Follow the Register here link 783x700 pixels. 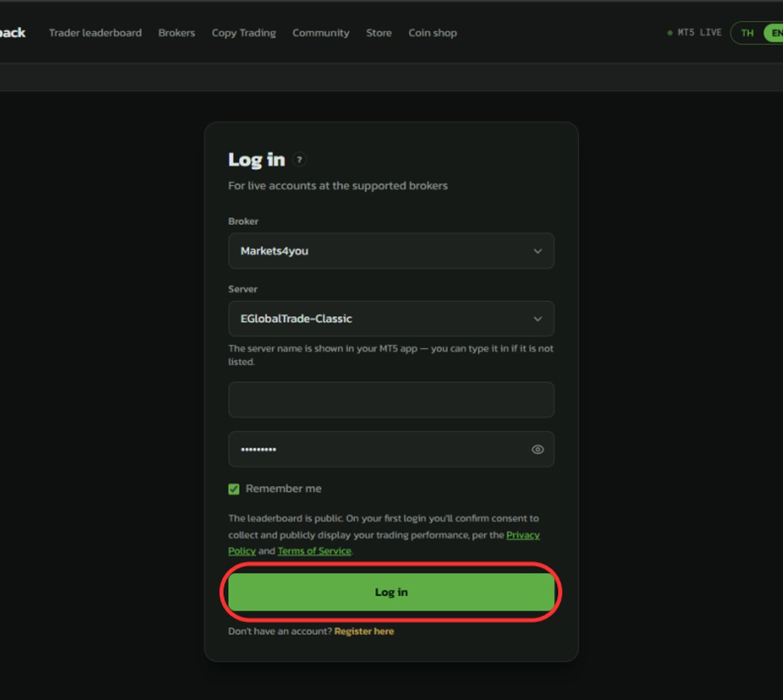[x=364, y=631]
